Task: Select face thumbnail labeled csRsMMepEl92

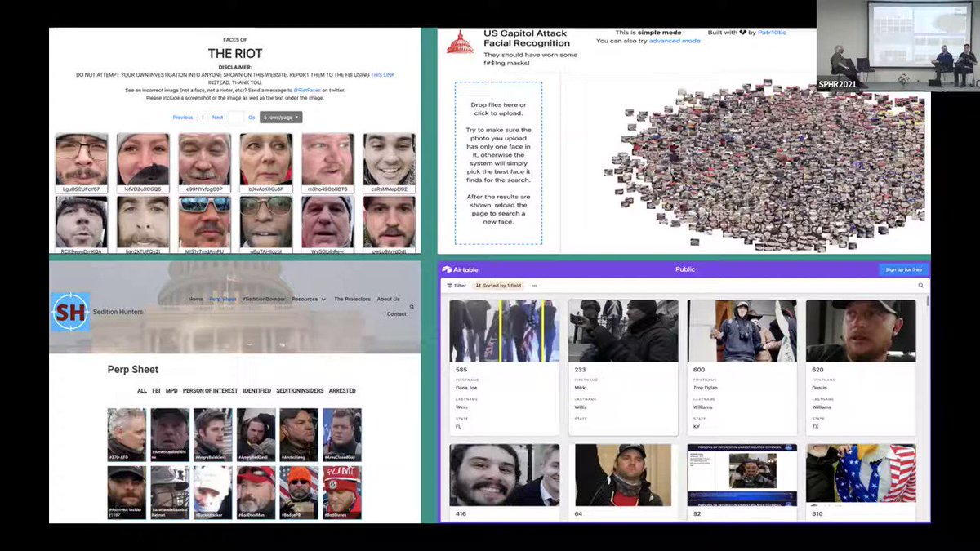Action: click(390, 163)
